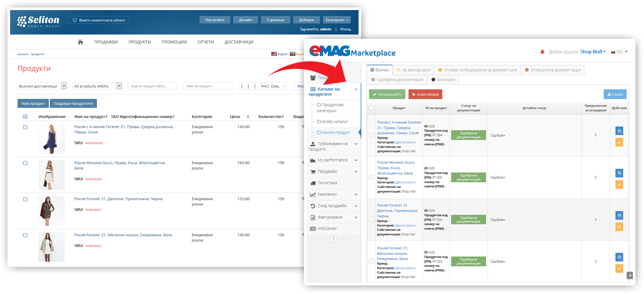Image resolution: width=644 pixels, height=294 pixels.
Task: Open Логистика from the truck-icon sidebar item
Action: pos(327,183)
